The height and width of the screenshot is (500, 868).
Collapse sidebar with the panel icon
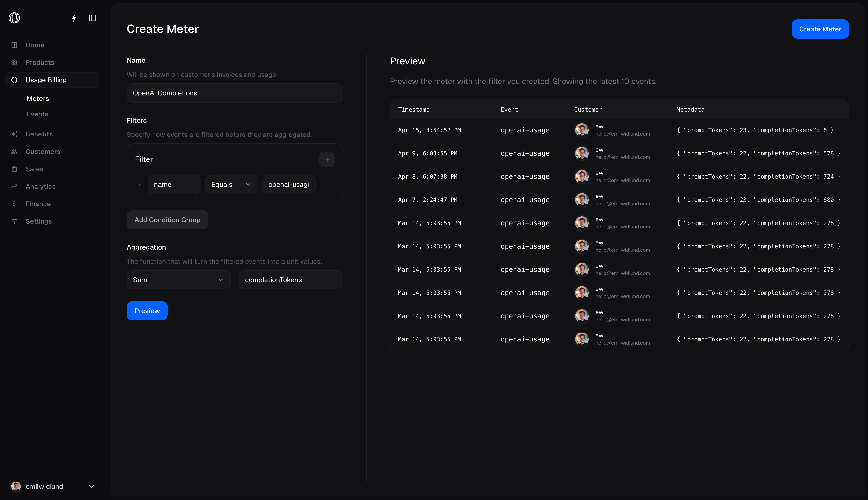pos(92,18)
